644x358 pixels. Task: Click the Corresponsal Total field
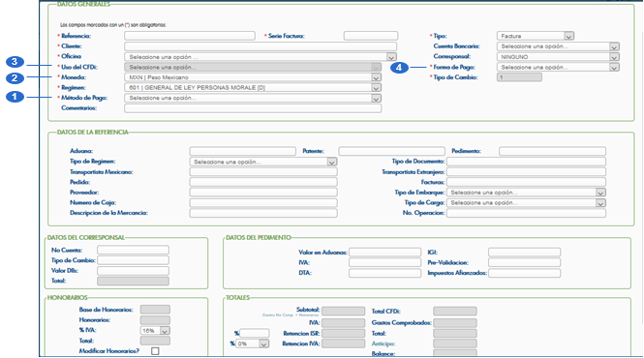point(133,281)
